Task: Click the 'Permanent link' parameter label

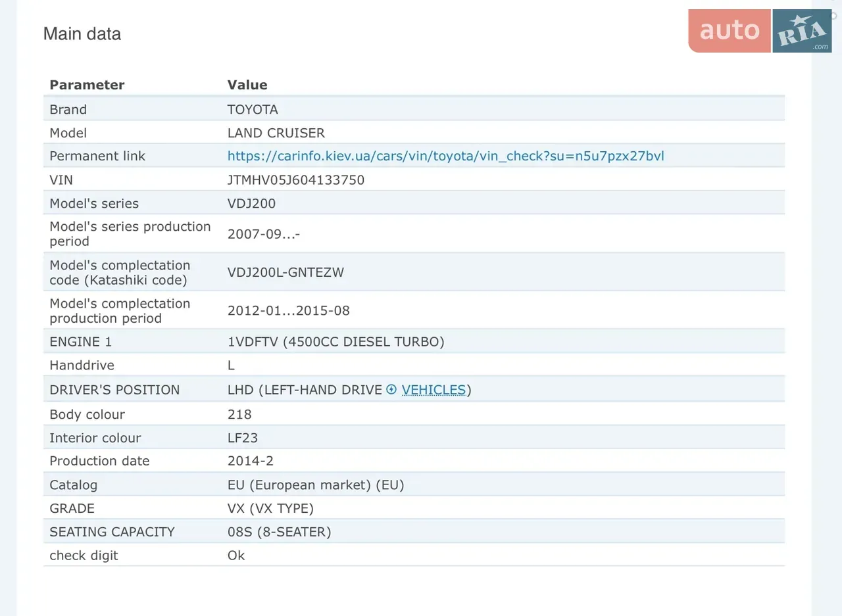Action: coord(97,156)
